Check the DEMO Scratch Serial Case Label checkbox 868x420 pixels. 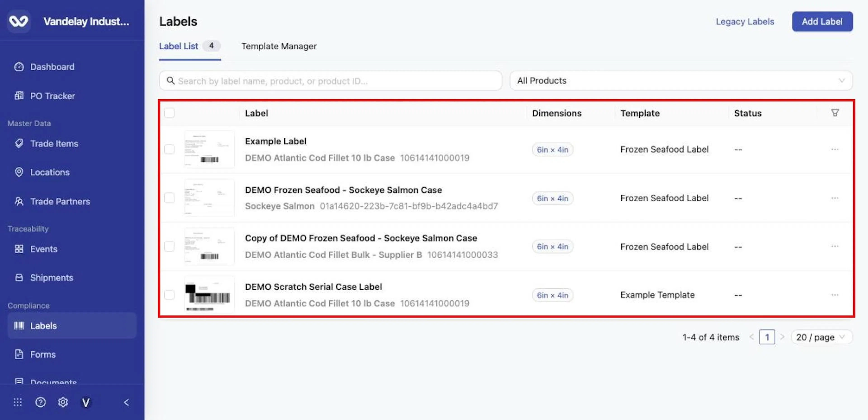[x=169, y=295]
